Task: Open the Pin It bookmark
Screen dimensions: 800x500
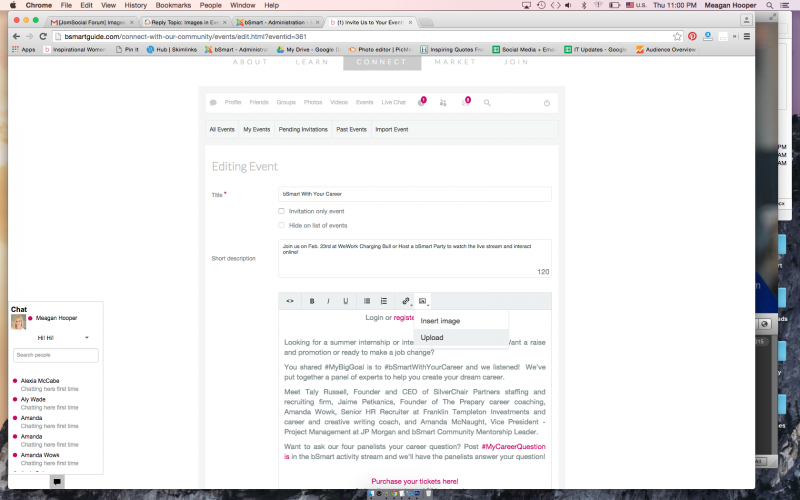Action: [x=127, y=49]
